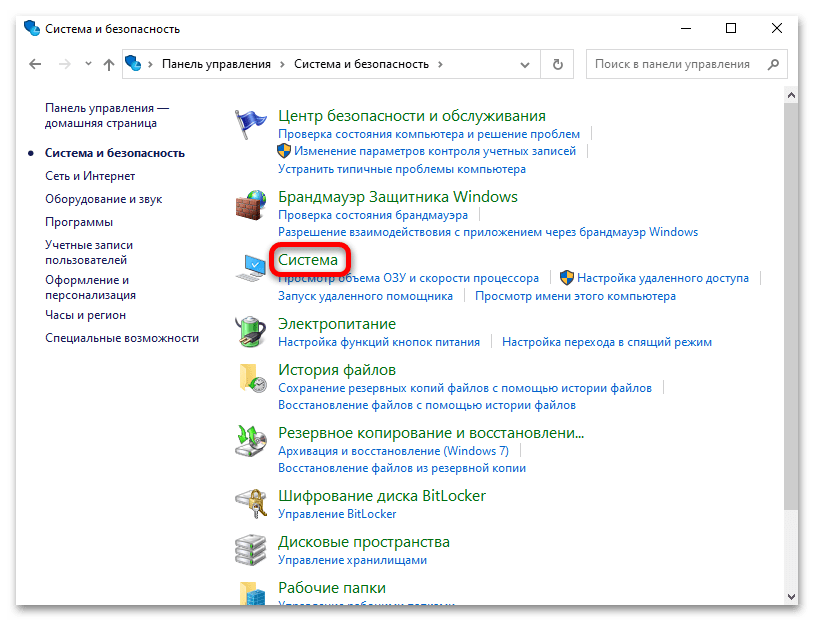The height and width of the screenshot is (621, 814).
Task: Select Система и безопасность in sidebar
Action: [115, 153]
